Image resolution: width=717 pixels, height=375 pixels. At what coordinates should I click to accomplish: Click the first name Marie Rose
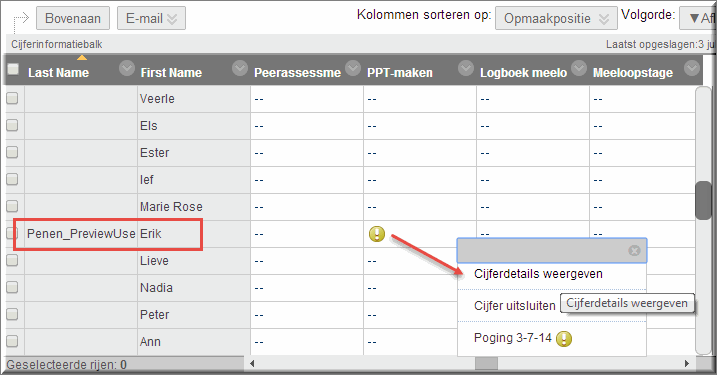171,207
